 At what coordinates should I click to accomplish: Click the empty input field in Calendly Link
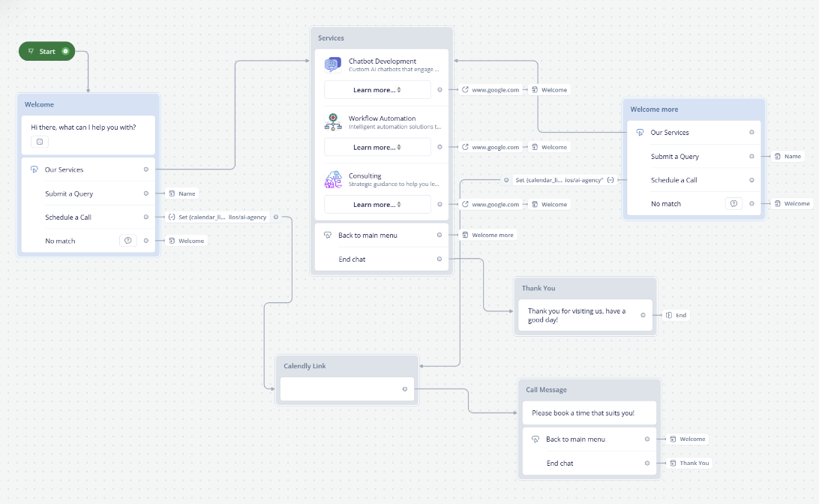[x=345, y=388]
